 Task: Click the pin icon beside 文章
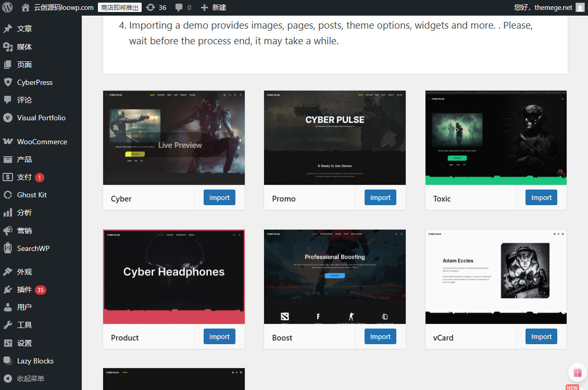tap(8, 29)
